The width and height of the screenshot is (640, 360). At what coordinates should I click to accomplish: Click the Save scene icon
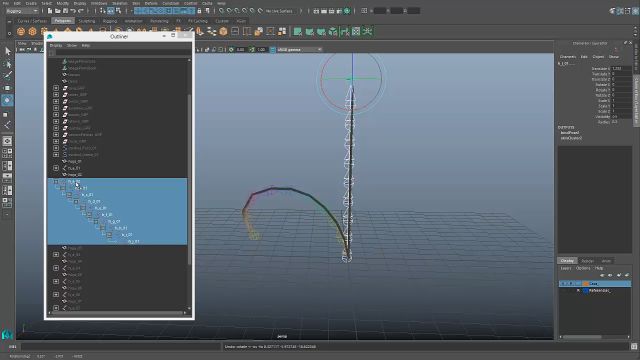pyautogui.click(x=65, y=11)
